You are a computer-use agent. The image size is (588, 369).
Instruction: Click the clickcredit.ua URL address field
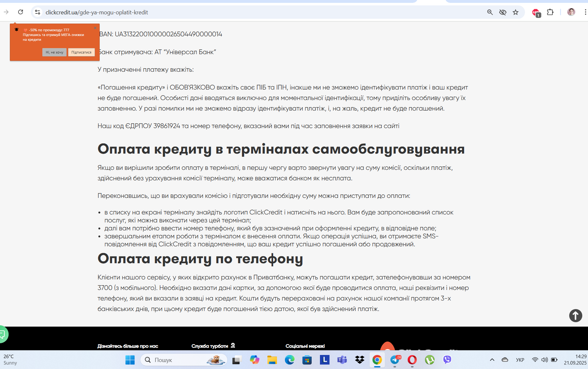[97, 12]
